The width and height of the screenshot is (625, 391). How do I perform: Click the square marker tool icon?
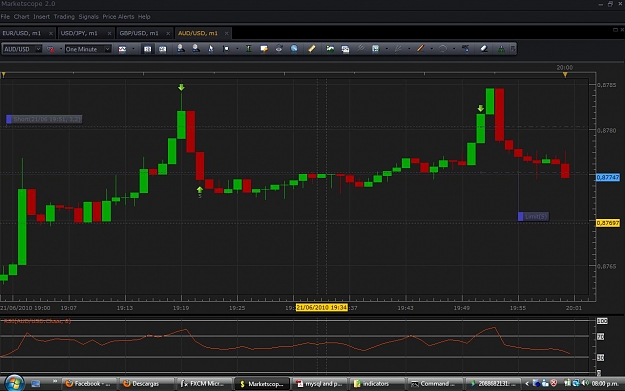[x=226, y=49]
